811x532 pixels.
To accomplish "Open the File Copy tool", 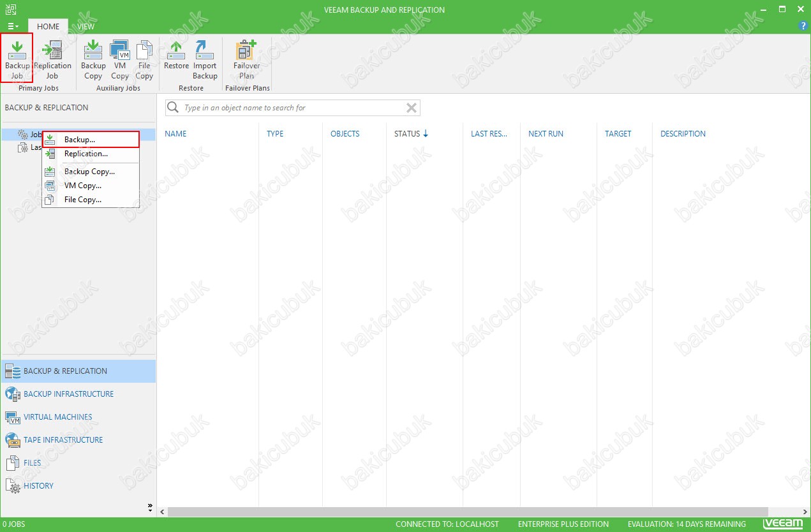I will (x=144, y=59).
